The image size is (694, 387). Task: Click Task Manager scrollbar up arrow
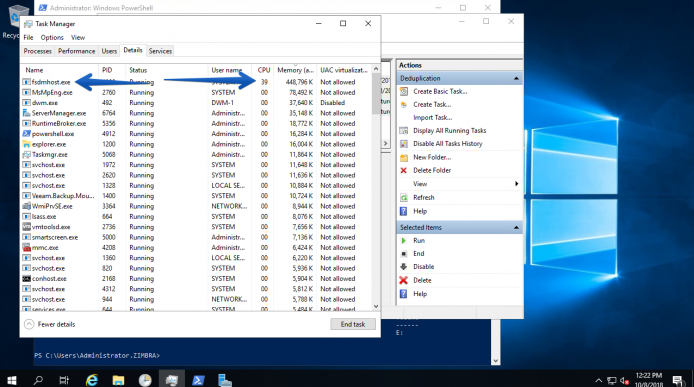click(376, 69)
